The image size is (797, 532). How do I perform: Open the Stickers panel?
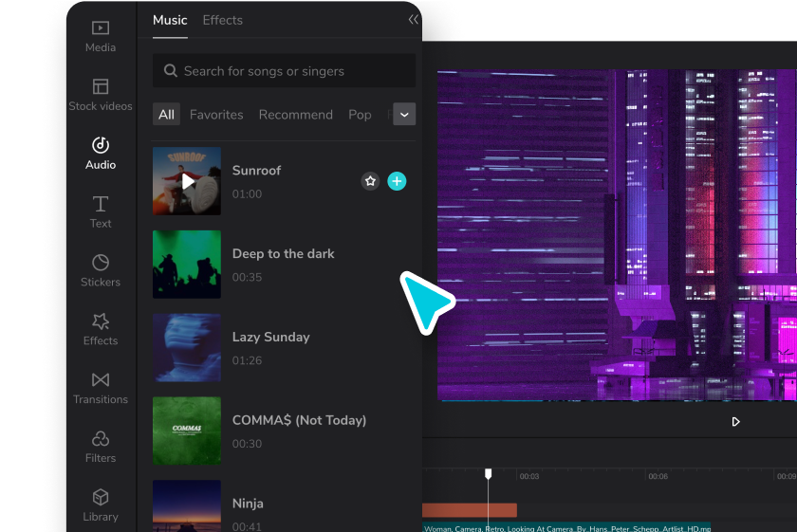pos(101,271)
